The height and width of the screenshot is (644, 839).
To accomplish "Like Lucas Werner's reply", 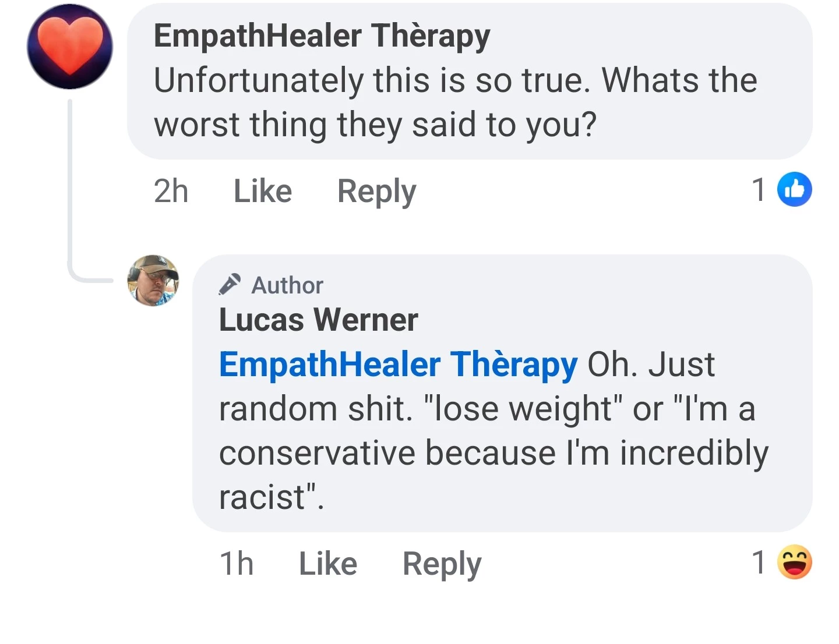I will tap(328, 564).
